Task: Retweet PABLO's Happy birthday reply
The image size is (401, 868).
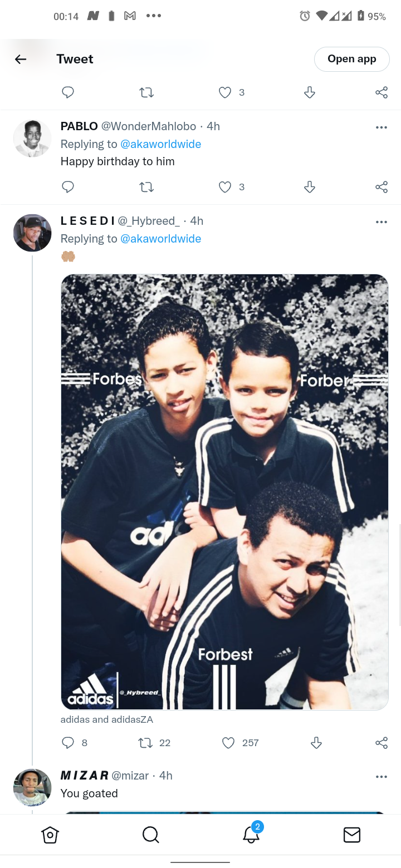Action: 146,187
